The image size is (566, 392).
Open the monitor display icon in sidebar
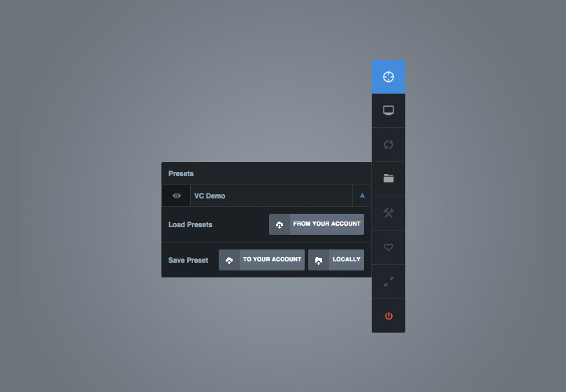click(x=389, y=110)
